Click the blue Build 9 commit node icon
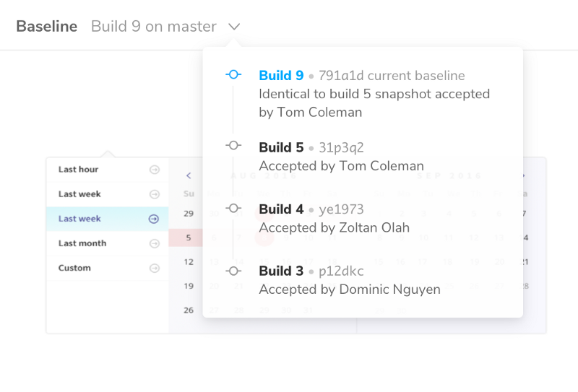The height and width of the screenshot is (392, 578). click(233, 74)
